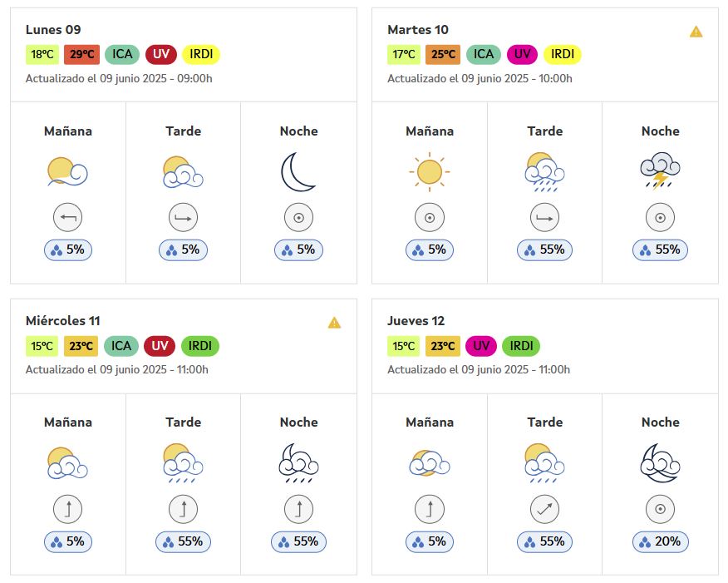This screenshot has width=728, height=583.
Task: Click the Lunes 09 Tarde partly cloudy icon
Action: click(183, 171)
